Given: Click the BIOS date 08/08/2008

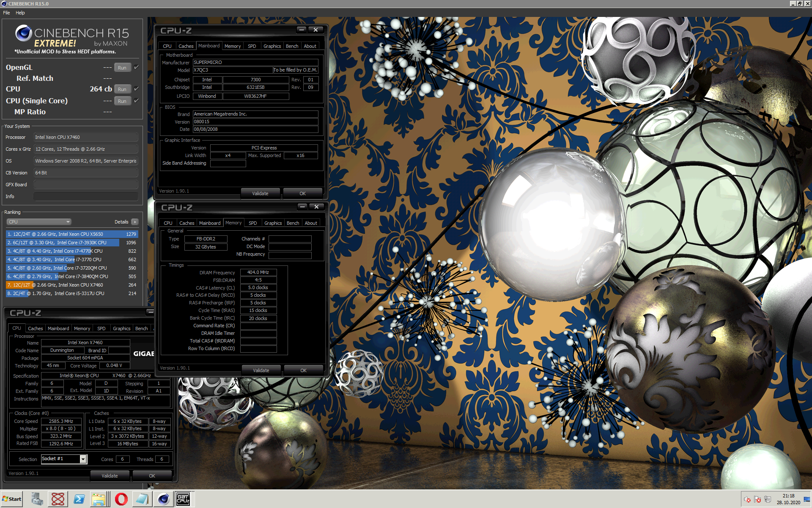Looking at the screenshot, I should (255, 129).
